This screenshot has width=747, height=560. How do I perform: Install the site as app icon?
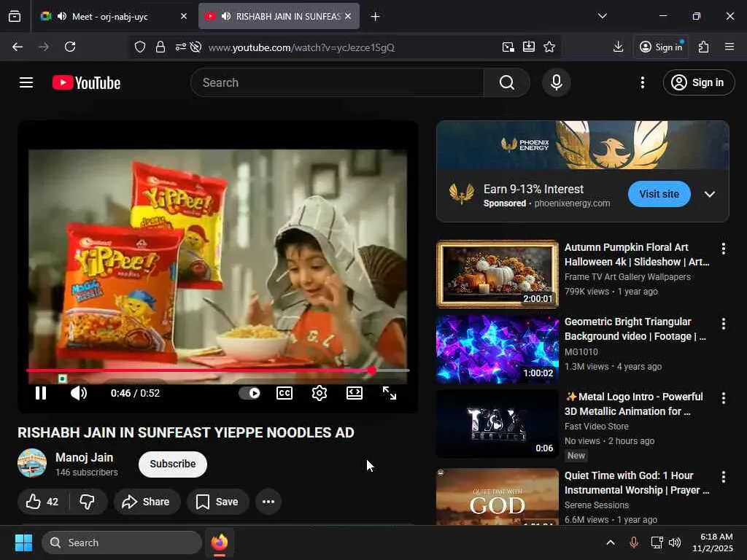pyautogui.click(x=529, y=47)
